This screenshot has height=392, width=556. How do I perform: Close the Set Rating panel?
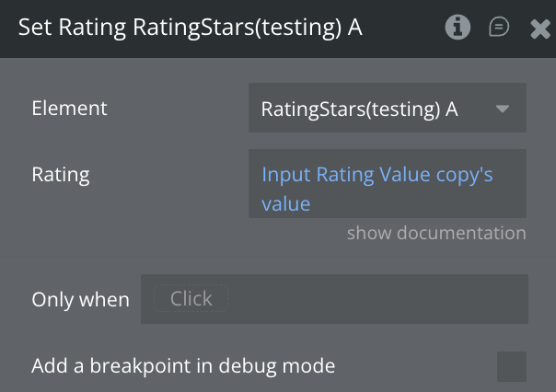540,29
